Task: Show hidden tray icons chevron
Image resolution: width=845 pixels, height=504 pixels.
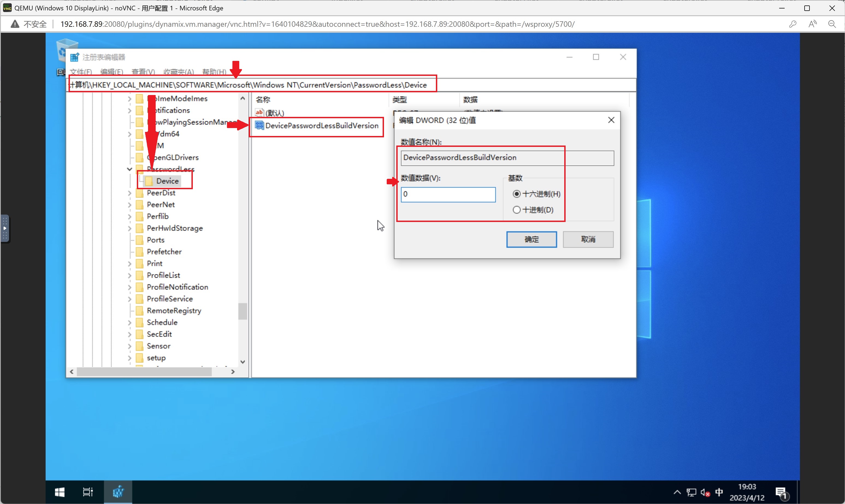Action: 677,492
